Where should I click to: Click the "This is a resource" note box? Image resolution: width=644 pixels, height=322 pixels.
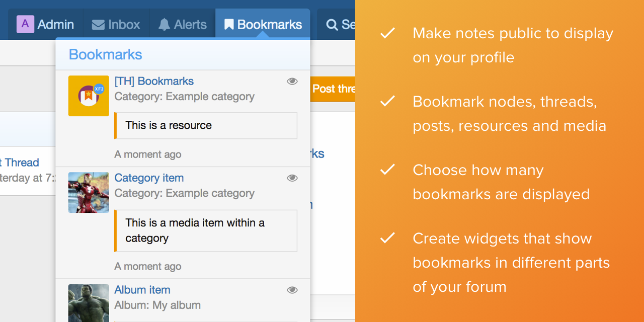(x=206, y=125)
